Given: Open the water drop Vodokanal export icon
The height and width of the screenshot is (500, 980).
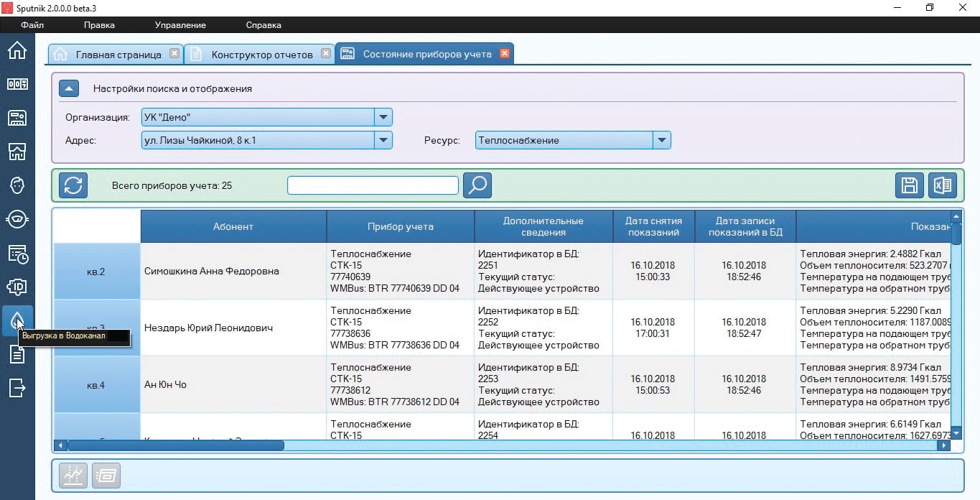Looking at the screenshot, I should coord(17,320).
